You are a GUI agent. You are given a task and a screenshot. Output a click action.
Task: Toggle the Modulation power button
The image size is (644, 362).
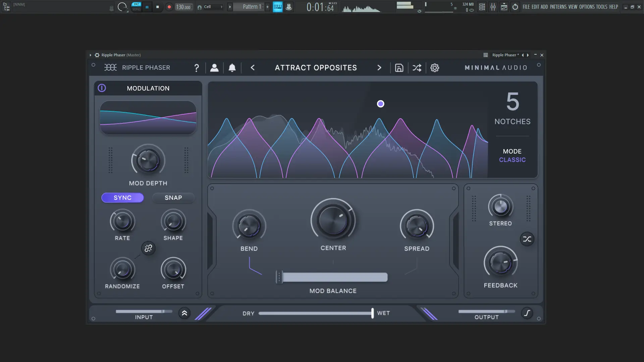tap(102, 88)
